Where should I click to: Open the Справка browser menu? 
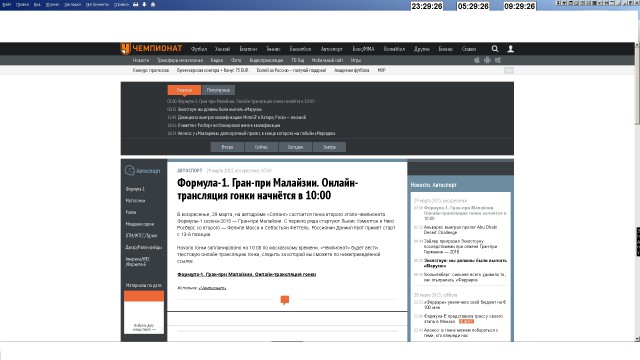(121, 4)
